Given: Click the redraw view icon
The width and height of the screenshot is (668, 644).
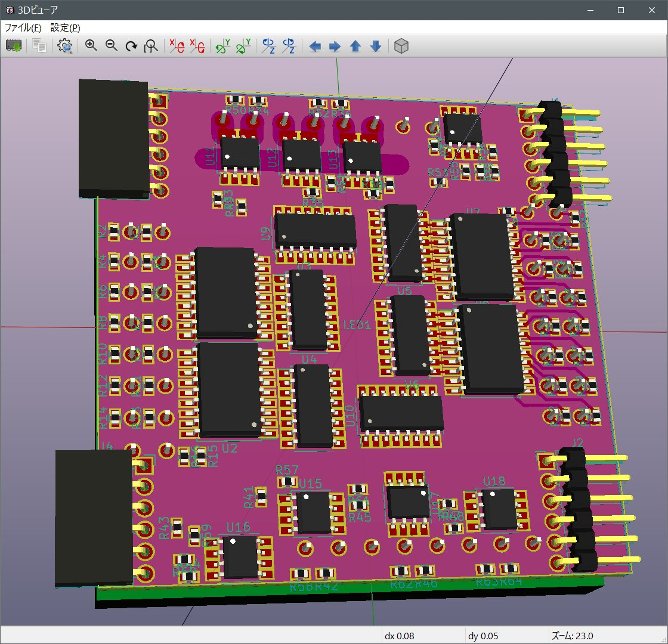Looking at the screenshot, I should pos(131,46).
